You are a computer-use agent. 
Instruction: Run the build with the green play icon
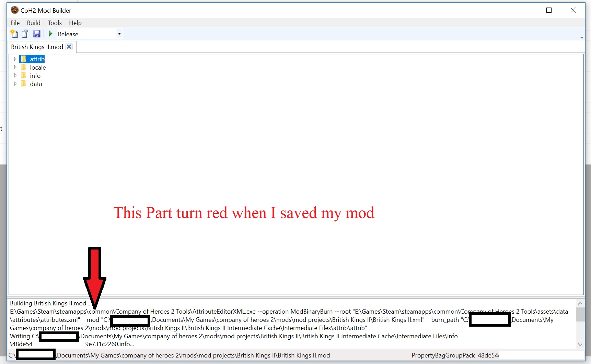coord(50,34)
